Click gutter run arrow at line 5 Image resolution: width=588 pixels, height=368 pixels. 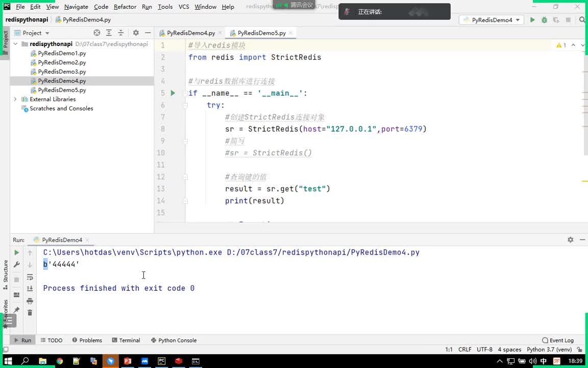173,93
